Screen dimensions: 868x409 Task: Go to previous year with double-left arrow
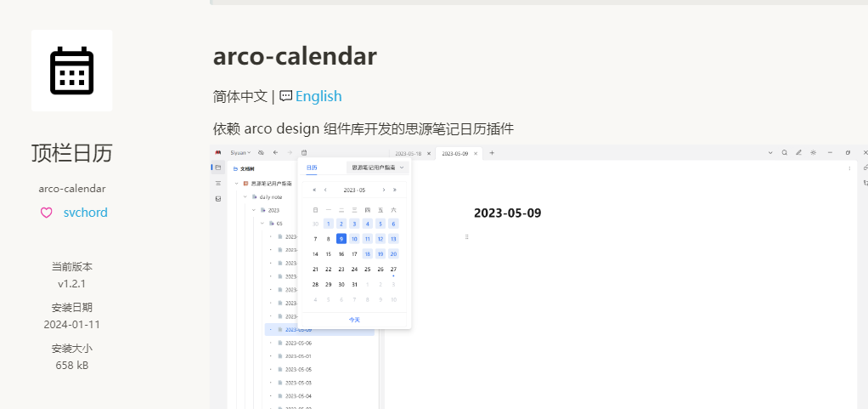click(x=314, y=190)
